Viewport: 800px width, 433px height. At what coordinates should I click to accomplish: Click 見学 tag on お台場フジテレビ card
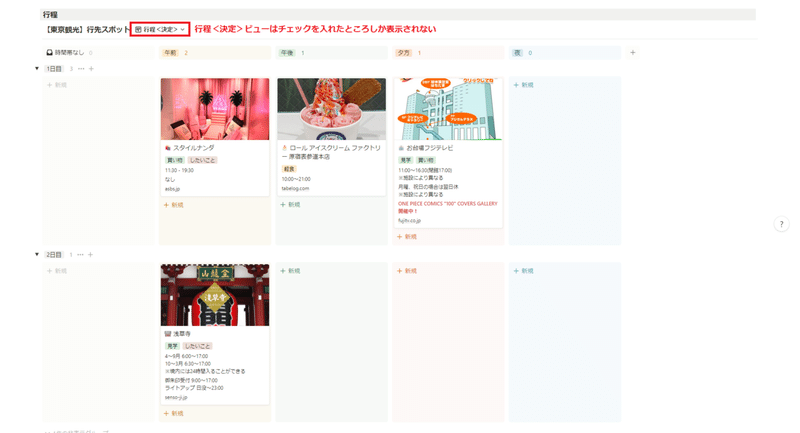(406, 160)
